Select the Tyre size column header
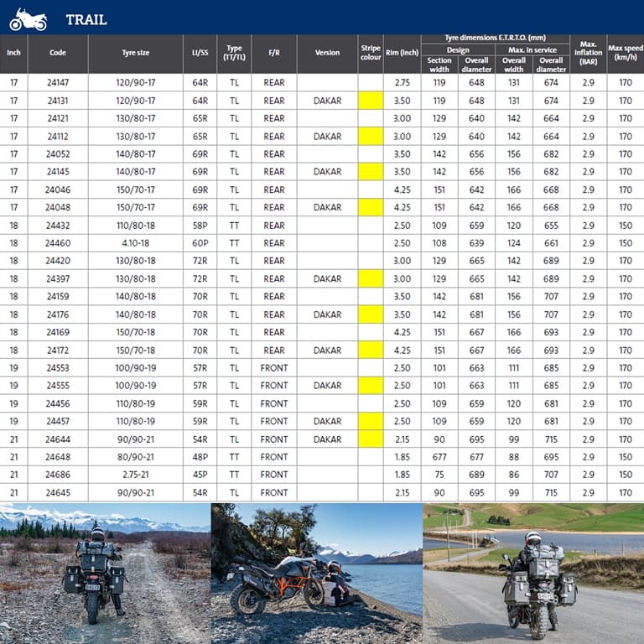Viewport: 644px width, 644px height. tap(136, 53)
